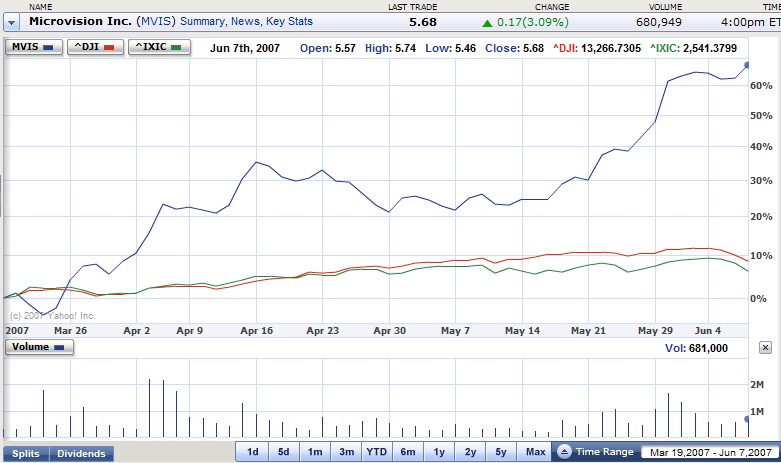Select the blue marker on last volume bar
The height and width of the screenshot is (463, 781).
746,419
